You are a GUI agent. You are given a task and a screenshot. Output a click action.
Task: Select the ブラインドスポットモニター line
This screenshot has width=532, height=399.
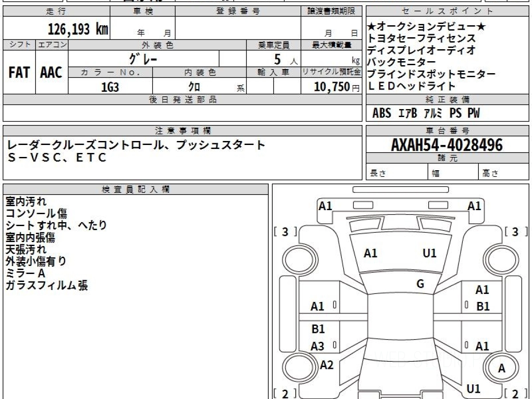tap(431, 74)
